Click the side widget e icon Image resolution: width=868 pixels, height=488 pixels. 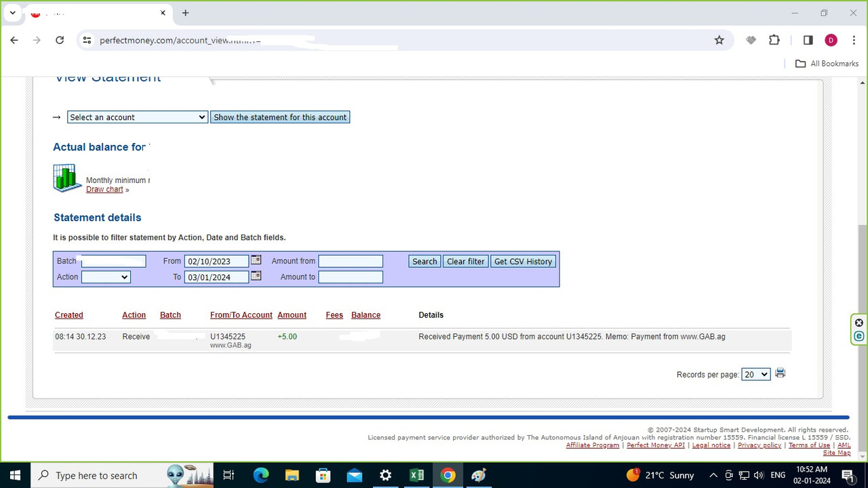tap(859, 336)
